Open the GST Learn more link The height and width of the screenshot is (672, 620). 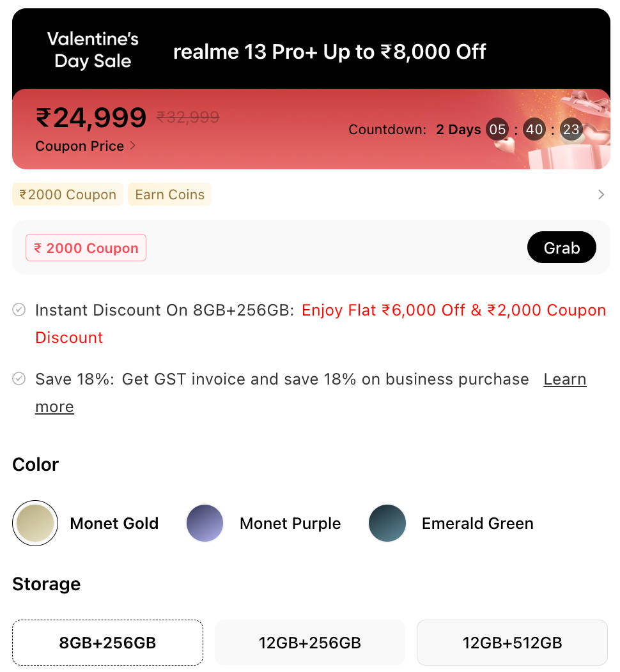[x=564, y=379]
